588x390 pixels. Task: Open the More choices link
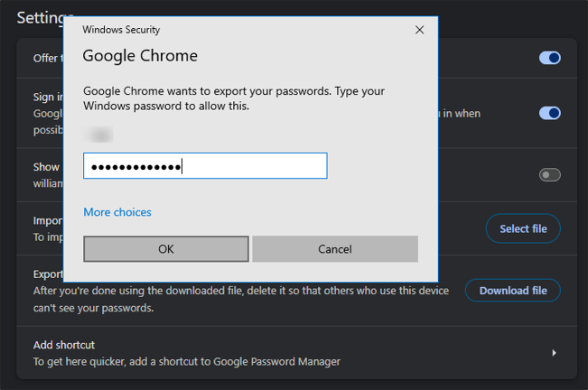pos(117,212)
